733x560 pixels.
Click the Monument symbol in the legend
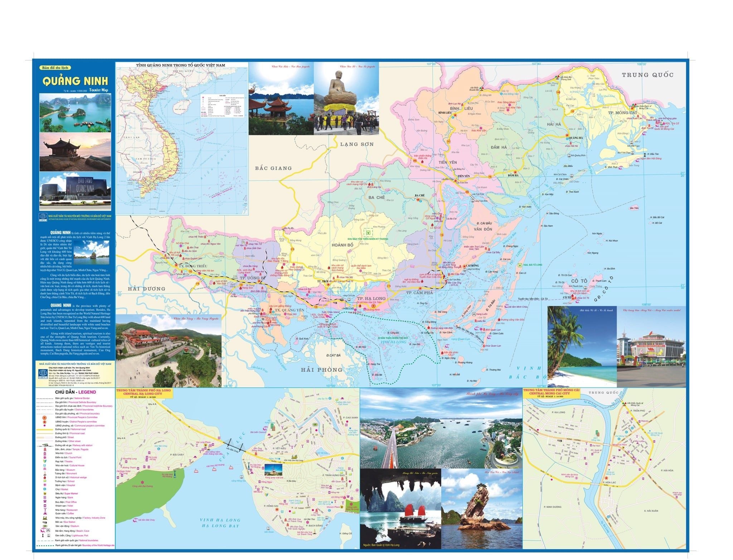[x=45, y=473]
